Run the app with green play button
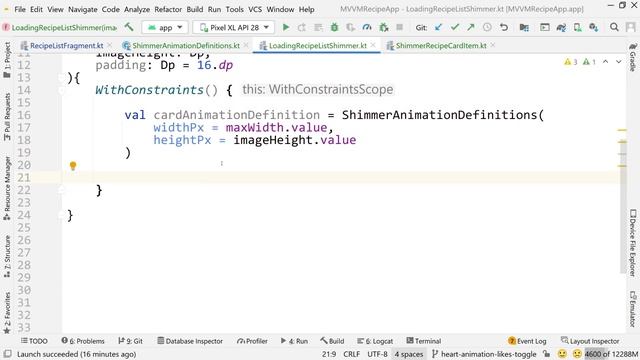Screen dimensions: 640x360 click(286, 27)
